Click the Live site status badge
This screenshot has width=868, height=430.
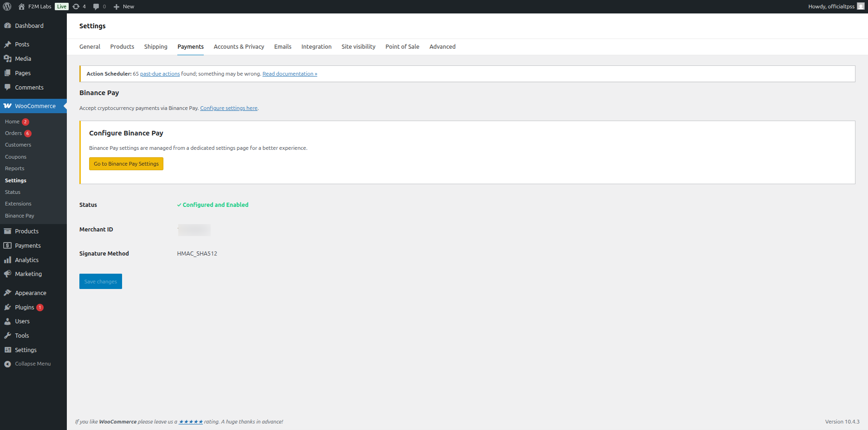pyautogui.click(x=62, y=6)
